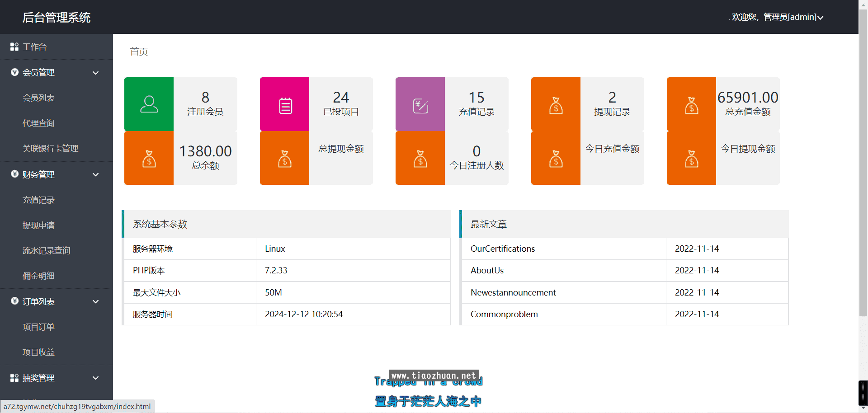The image size is (868, 413).
Task: Click the 首页 breadcrumb tab
Action: pyautogui.click(x=139, y=52)
